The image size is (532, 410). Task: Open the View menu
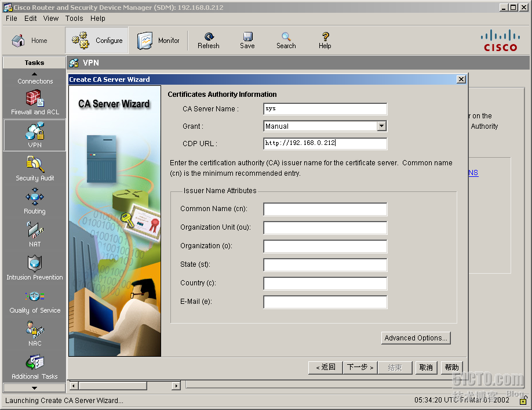pos(51,19)
